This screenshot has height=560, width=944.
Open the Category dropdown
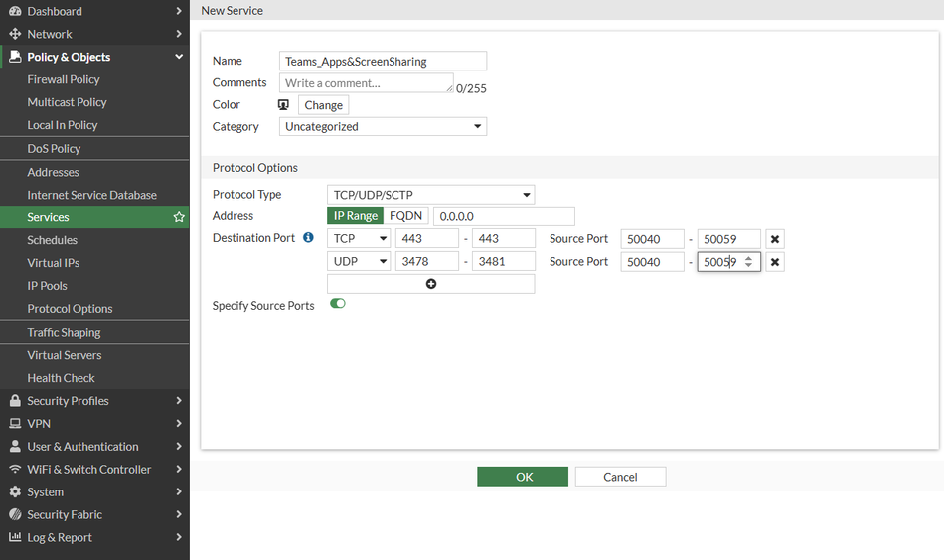[x=383, y=126]
